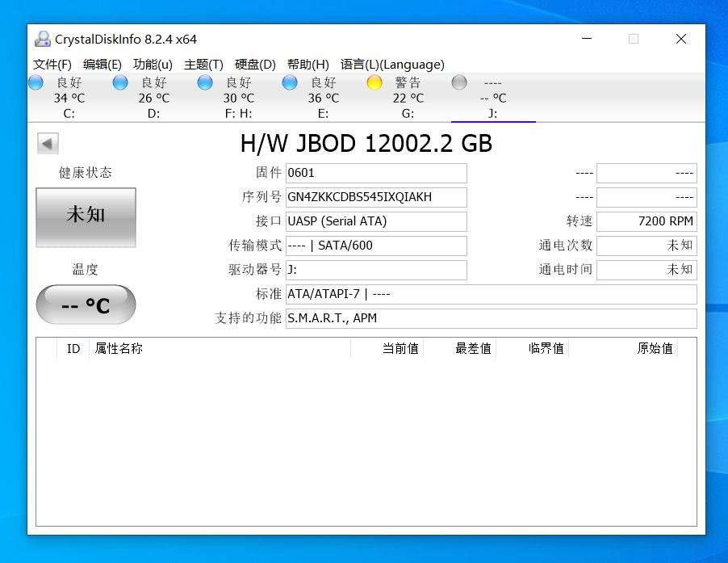Click the gray status orb for drive J:
Viewport: 728px width, 563px height.
tap(459, 82)
